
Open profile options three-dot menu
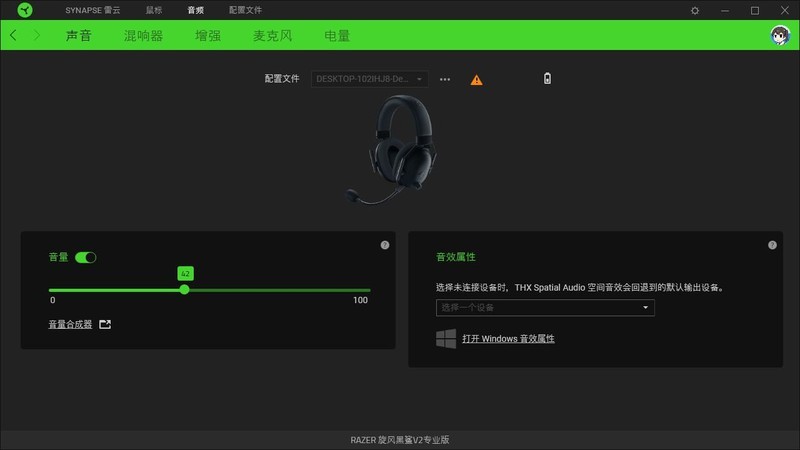(x=445, y=80)
